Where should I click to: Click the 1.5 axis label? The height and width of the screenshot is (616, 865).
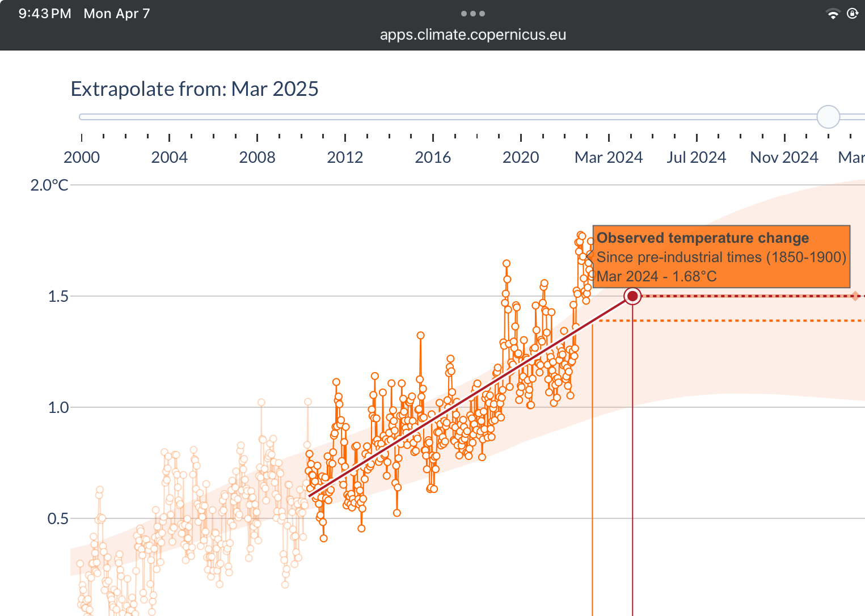pos(58,296)
